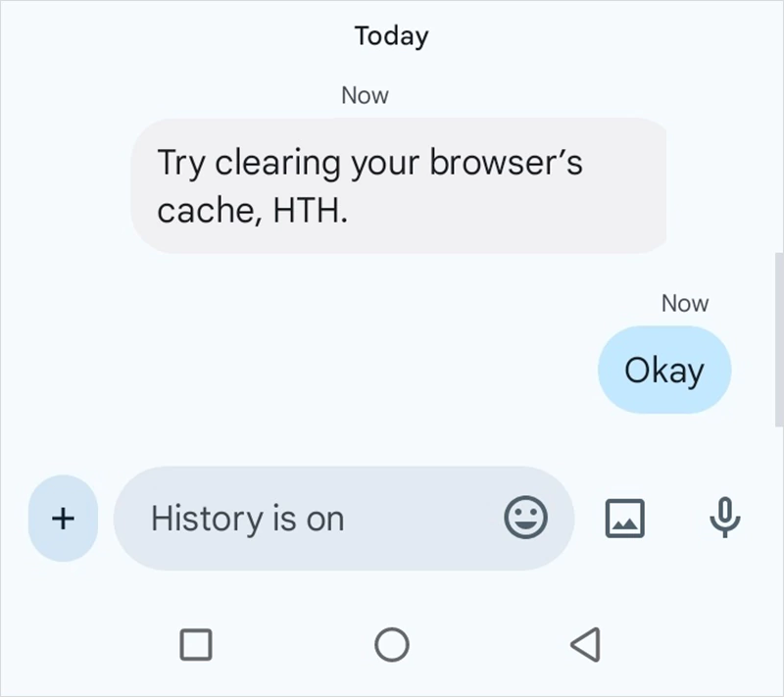This screenshot has height=697, width=784.
Task: Tap the back navigation triangle
Action: click(587, 642)
